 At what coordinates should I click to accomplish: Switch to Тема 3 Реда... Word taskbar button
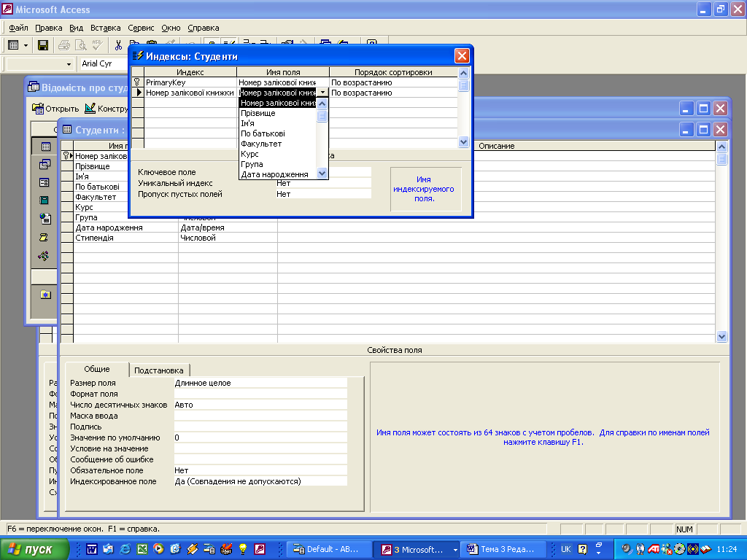pyautogui.click(x=505, y=549)
